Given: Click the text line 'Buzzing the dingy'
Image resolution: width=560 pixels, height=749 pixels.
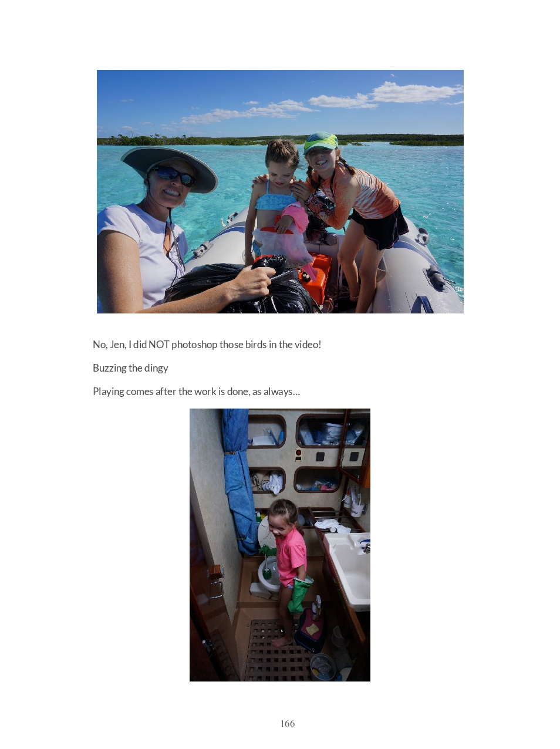Looking at the screenshot, I should [x=130, y=368].
